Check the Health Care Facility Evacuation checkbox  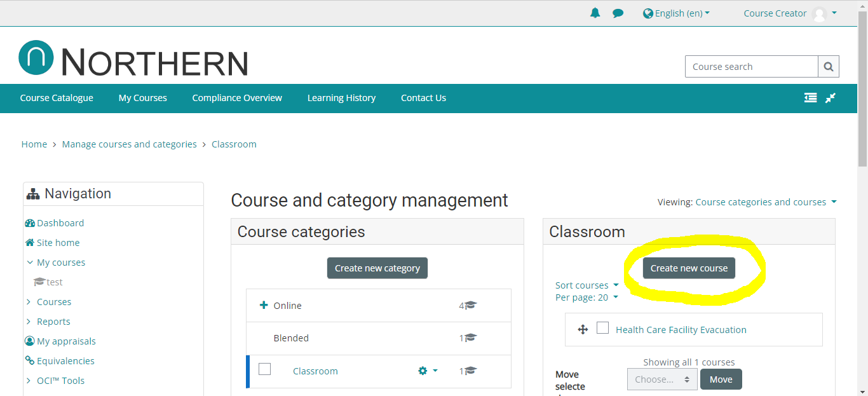(602, 328)
